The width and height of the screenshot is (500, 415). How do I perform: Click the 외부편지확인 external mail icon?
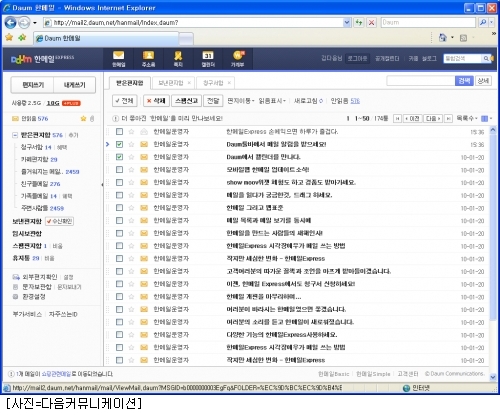tap(16, 277)
